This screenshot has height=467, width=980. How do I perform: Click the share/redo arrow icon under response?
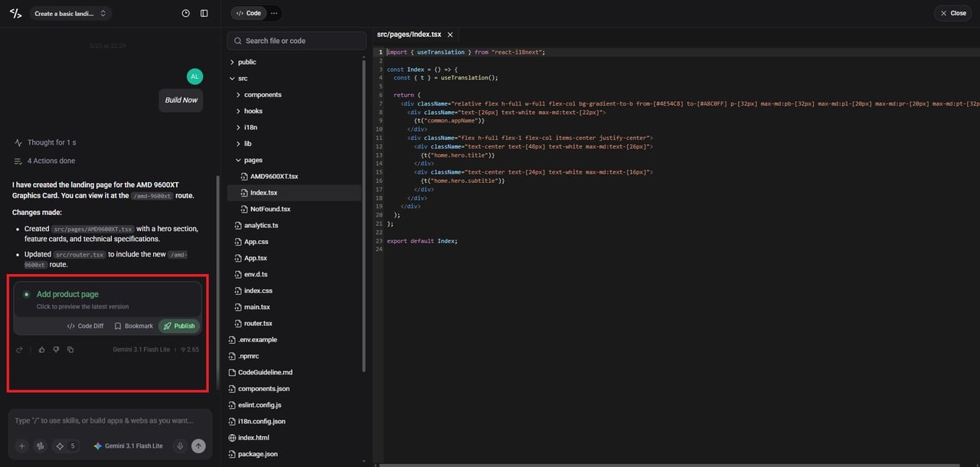point(20,350)
